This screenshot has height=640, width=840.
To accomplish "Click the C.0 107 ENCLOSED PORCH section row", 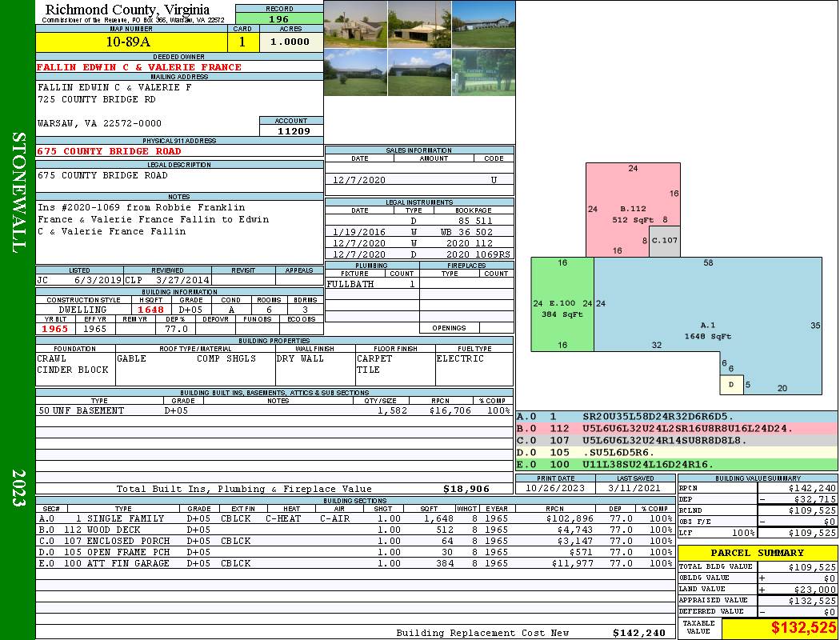I will [x=354, y=541].
